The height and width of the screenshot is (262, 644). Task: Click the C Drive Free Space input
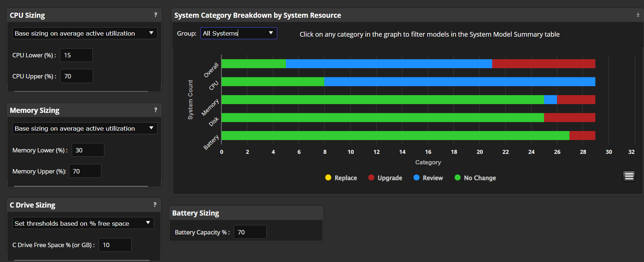(x=115, y=245)
